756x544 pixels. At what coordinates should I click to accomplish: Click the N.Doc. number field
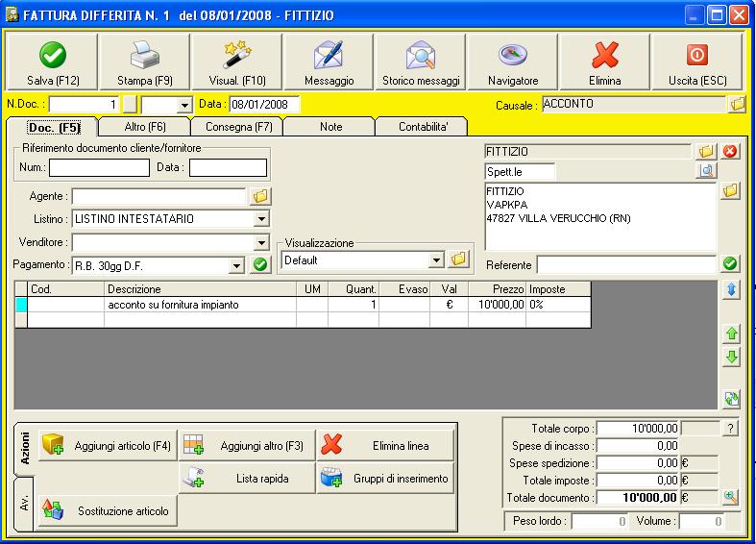(x=84, y=104)
